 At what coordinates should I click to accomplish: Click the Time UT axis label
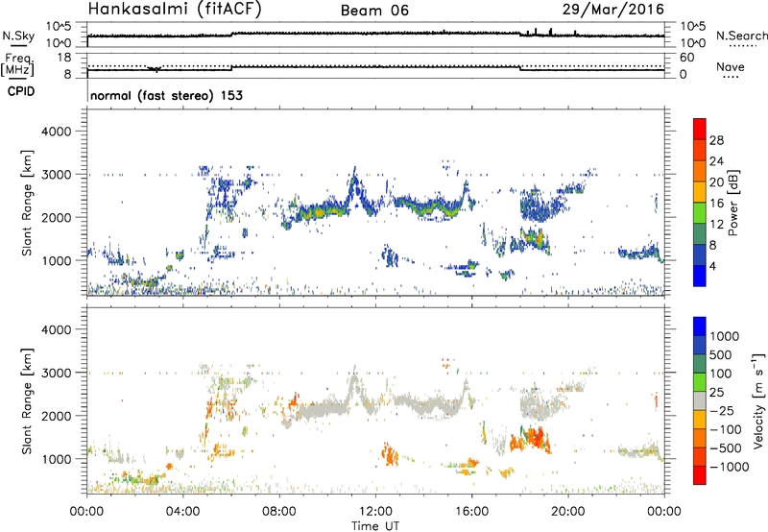(x=374, y=525)
